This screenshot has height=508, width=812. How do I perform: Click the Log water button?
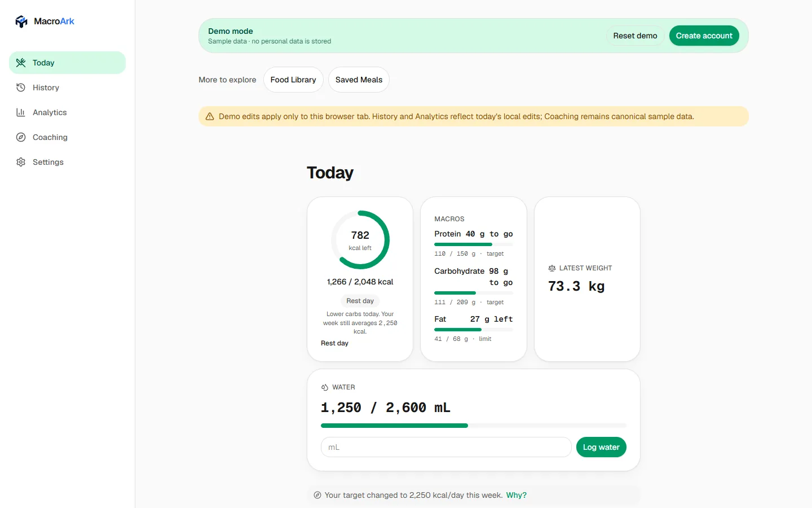click(601, 447)
